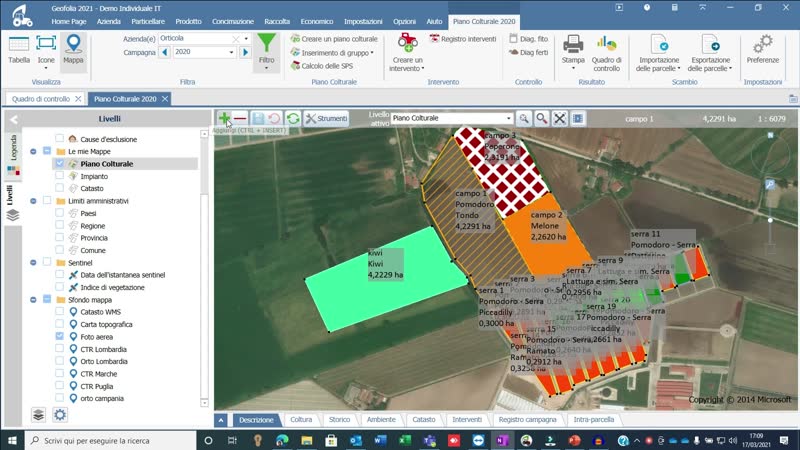Image resolution: width=800 pixels, height=450 pixels.
Task: Click Diag. fito button
Action: click(529, 39)
